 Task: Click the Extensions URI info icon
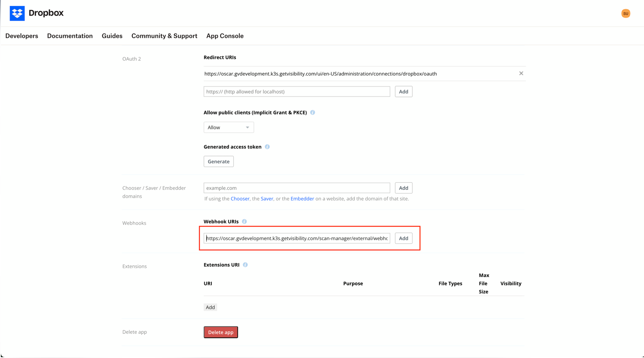click(245, 265)
